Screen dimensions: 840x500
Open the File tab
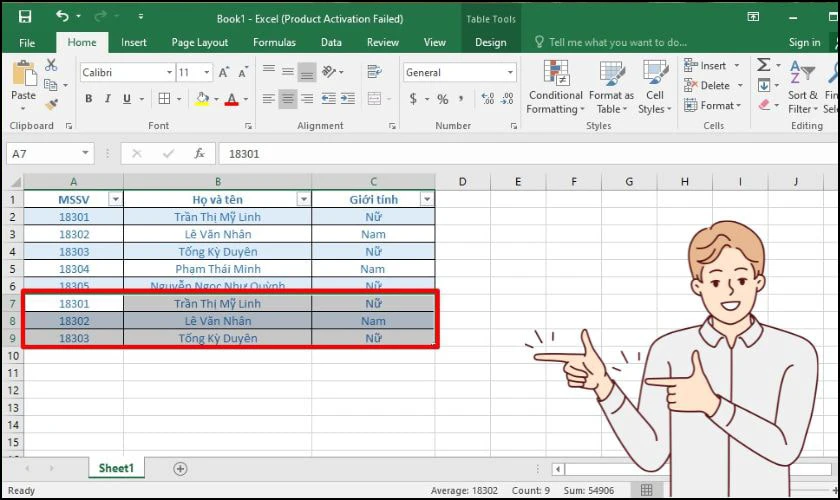click(27, 42)
